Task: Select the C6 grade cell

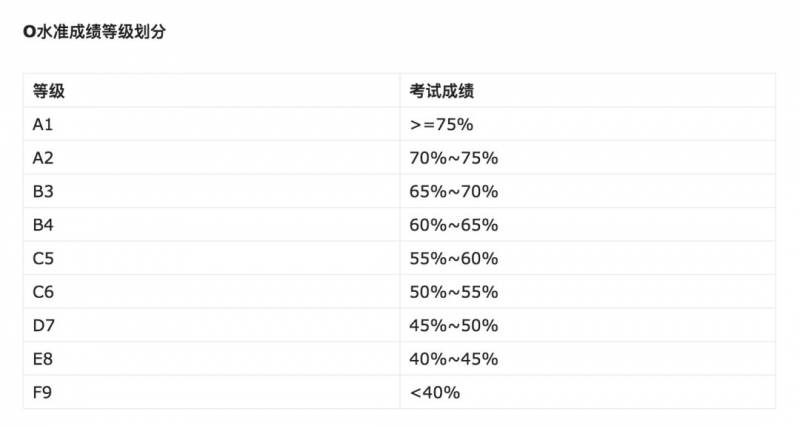Action: click(43, 292)
